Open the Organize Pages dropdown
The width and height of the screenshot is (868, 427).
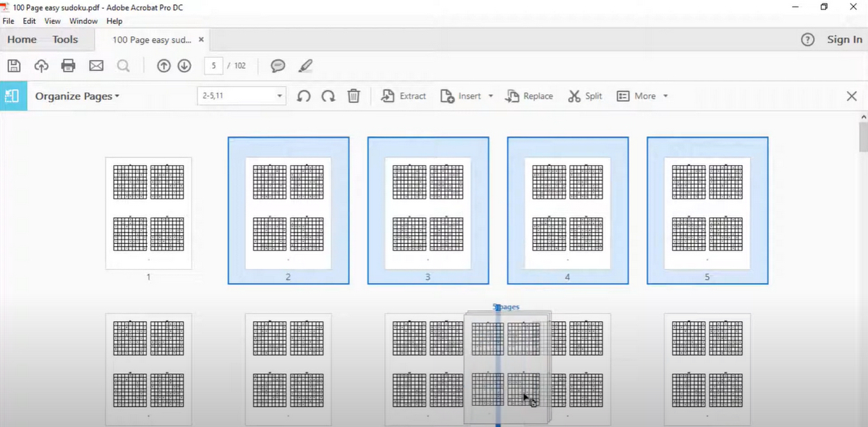(x=77, y=96)
